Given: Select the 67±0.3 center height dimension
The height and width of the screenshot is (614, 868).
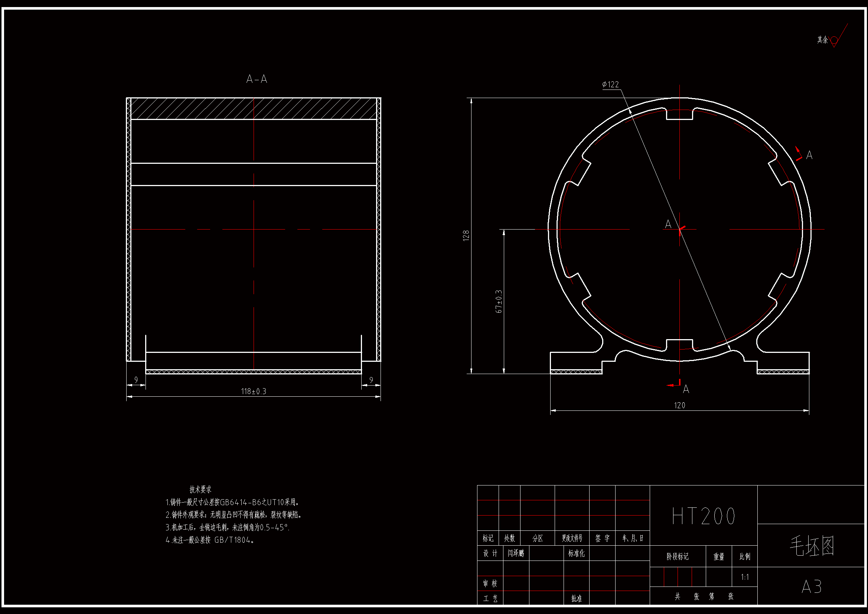Looking at the screenshot, I should click(499, 302).
